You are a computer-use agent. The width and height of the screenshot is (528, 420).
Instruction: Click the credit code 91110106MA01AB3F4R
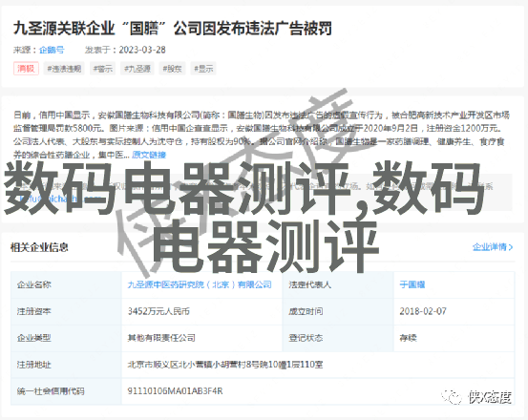coord(175,391)
